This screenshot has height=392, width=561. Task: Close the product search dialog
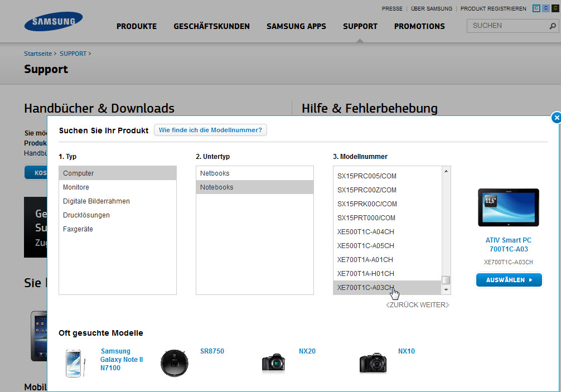(557, 118)
